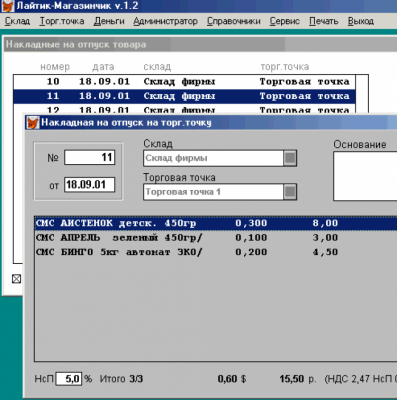This screenshot has width=397, height=400.
Task: Open the Справочники menu
Action: [x=234, y=21]
